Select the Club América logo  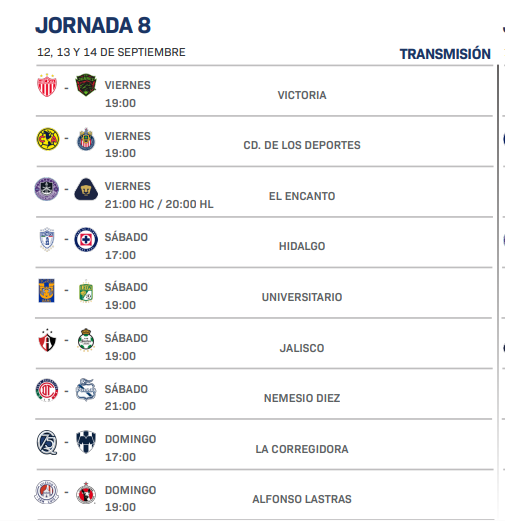(x=48, y=139)
